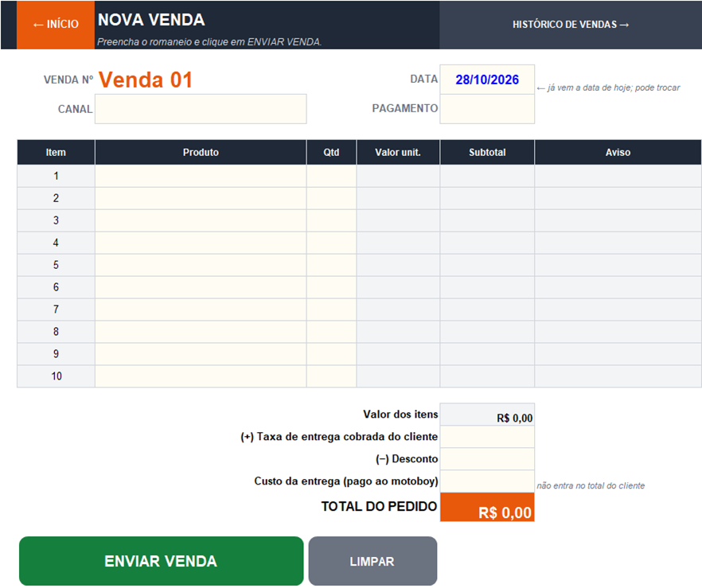The height and width of the screenshot is (588, 702).
Task: Select the PAGAMENTO input field
Action: coord(487,109)
